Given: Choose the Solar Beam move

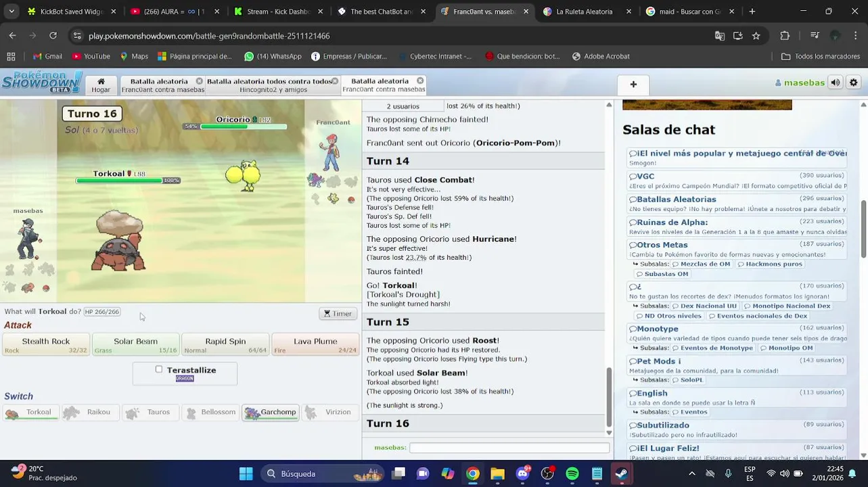Looking at the screenshot, I should [135, 344].
